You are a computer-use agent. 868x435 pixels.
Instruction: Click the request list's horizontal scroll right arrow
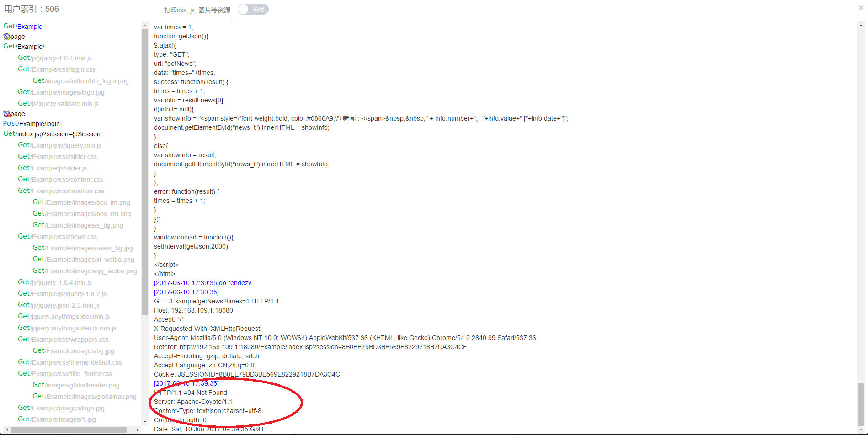coord(138,430)
